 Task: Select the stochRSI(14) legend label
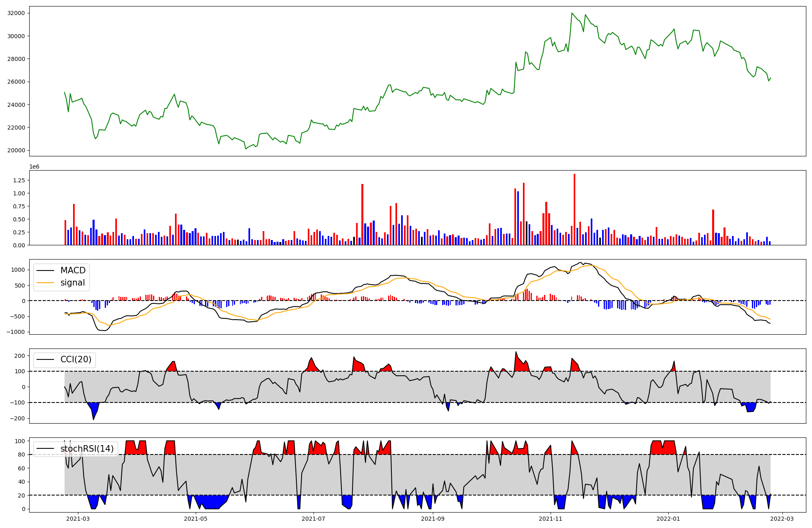pos(87,449)
